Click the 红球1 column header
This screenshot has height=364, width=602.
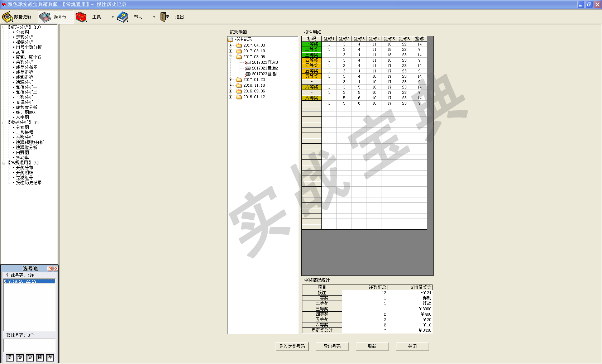(329, 39)
